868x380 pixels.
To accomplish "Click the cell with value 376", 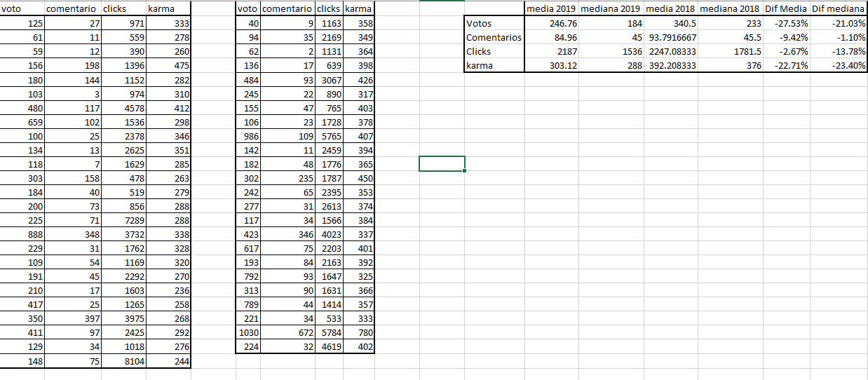I will [731, 66].
